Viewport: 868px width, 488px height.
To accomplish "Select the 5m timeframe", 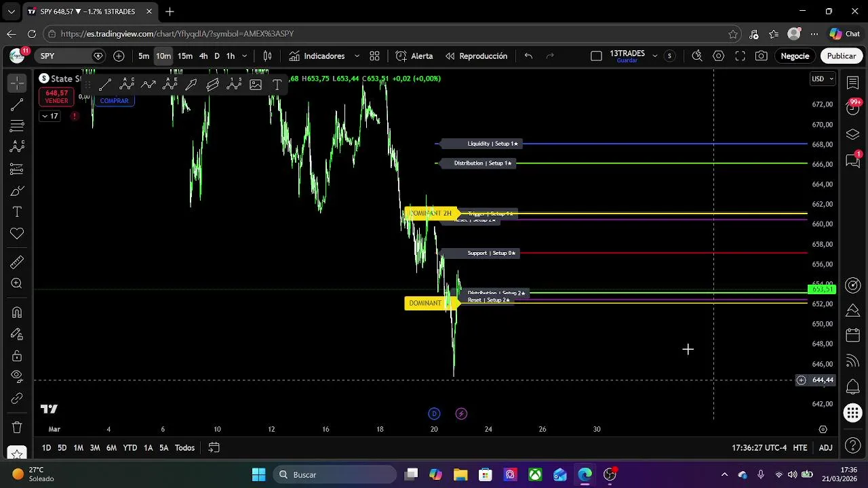I will [144, 56].
